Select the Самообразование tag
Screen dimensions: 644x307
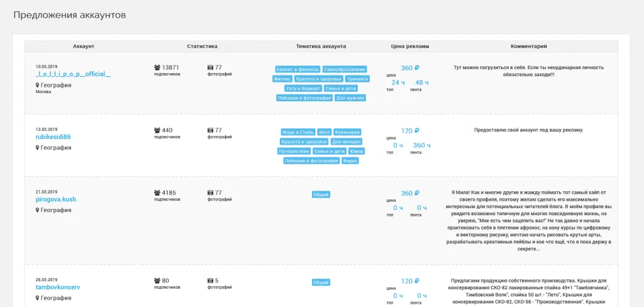(344, 69)
